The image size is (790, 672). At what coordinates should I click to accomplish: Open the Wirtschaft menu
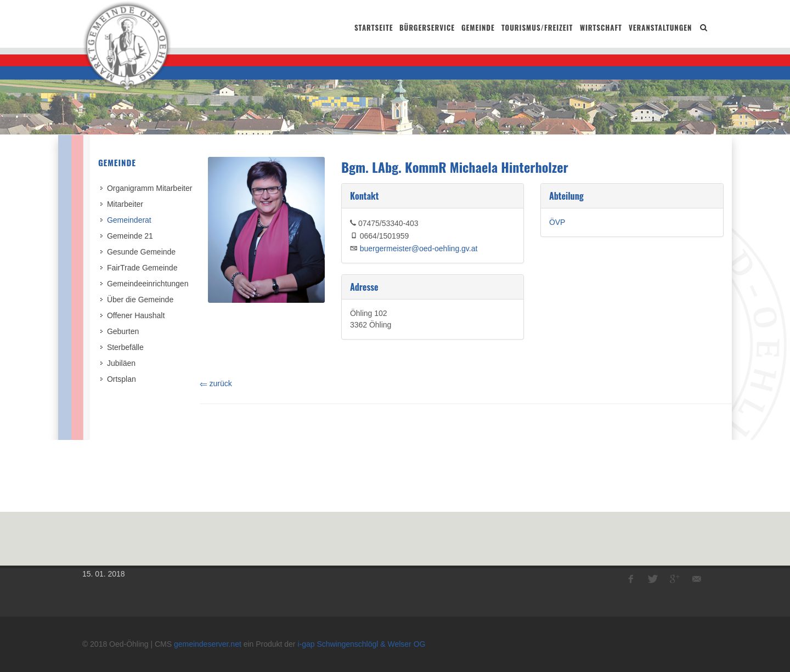click(x=601, y=28)
